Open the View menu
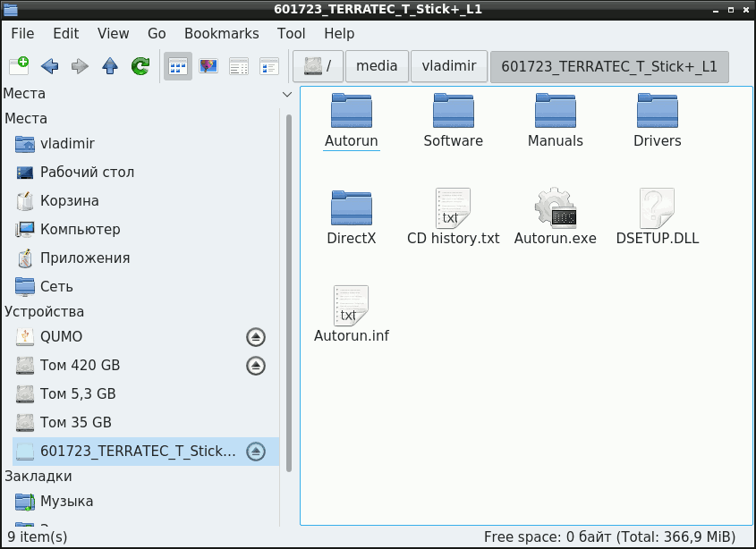This screenshot has height=549, width=756. tap(114, 33)
